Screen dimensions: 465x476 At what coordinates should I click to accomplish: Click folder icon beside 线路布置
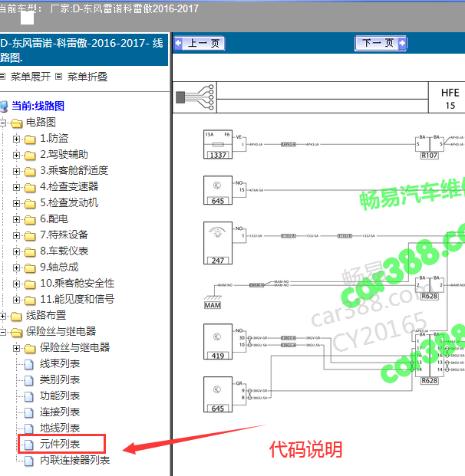pos(16,317)
